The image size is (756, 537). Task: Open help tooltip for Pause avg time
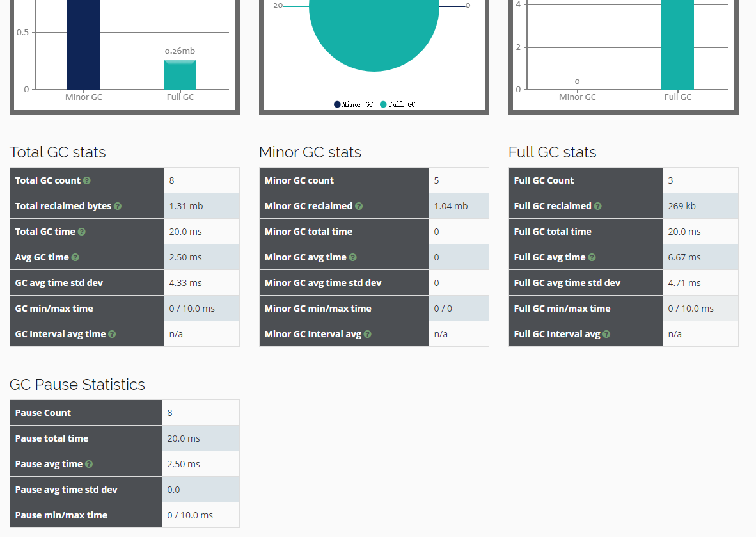(89, 464)
